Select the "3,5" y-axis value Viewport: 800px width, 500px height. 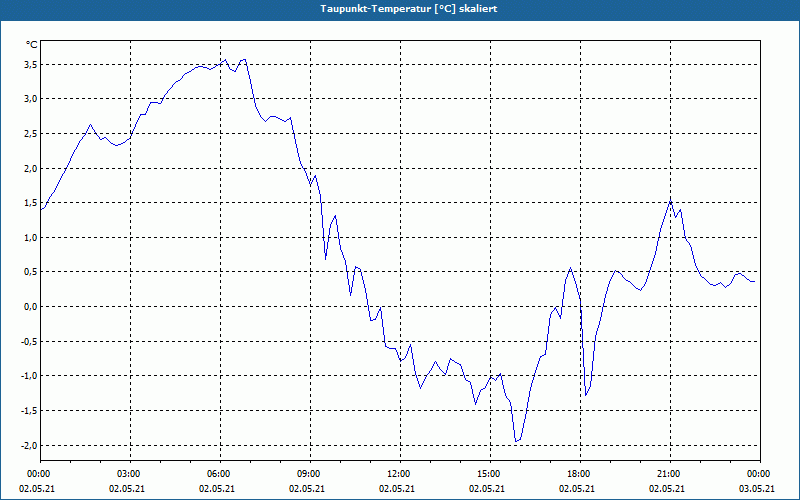tap(31, 64)
